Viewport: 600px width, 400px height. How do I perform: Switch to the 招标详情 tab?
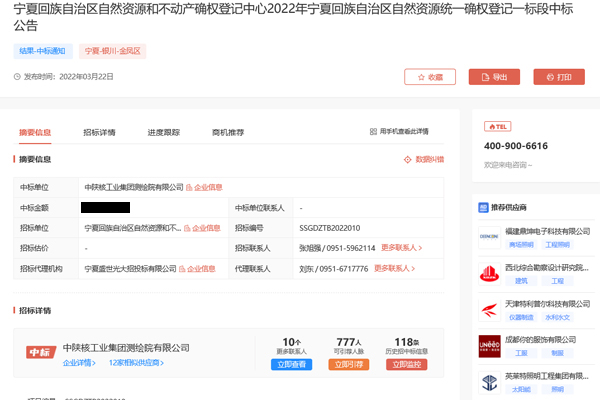[x=99, y=132]
